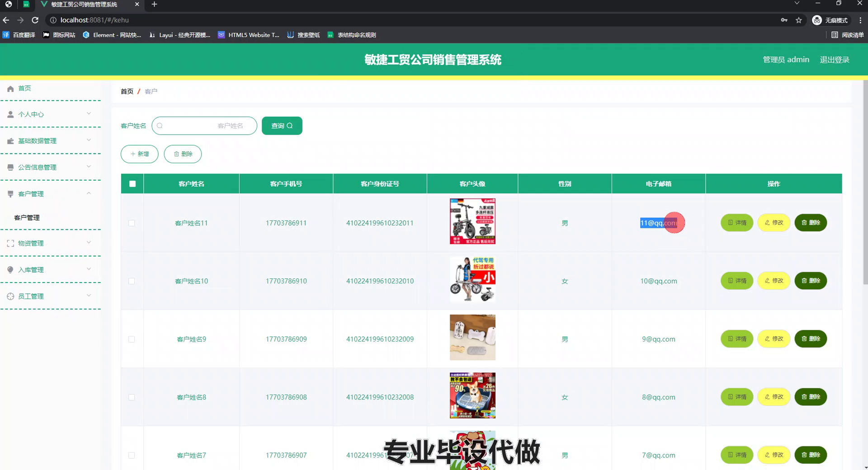This screenshot has height=470, width=868.
Task: Click the 查询 search button
Action: tap(282, 126)
